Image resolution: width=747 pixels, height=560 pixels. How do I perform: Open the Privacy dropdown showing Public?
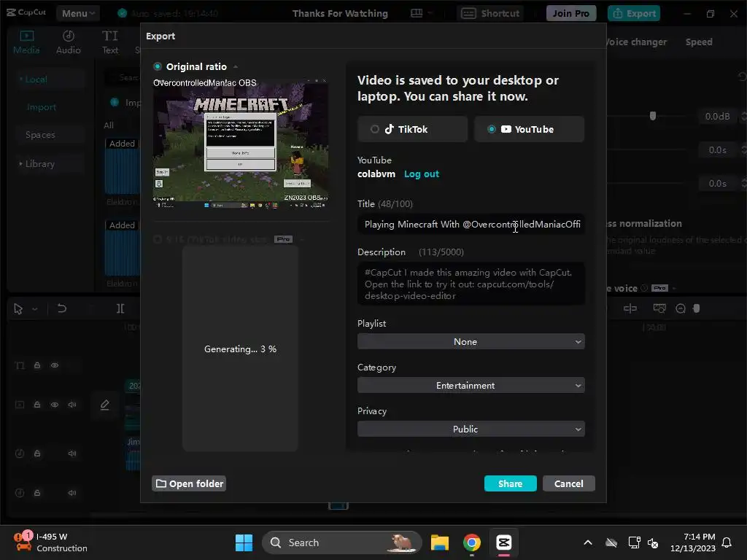[x=471, y=429]
